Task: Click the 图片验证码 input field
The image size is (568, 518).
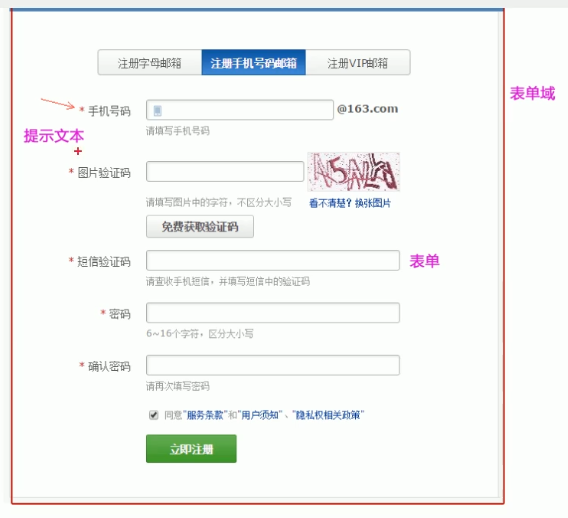Action: 225,171
